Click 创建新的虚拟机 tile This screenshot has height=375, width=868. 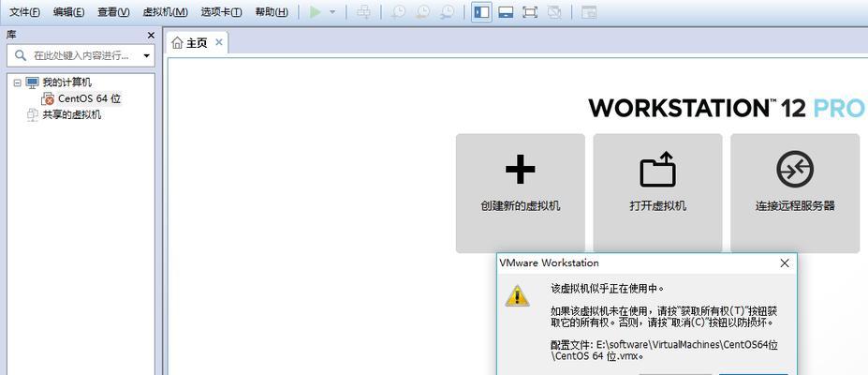click(x=521, y=193)
